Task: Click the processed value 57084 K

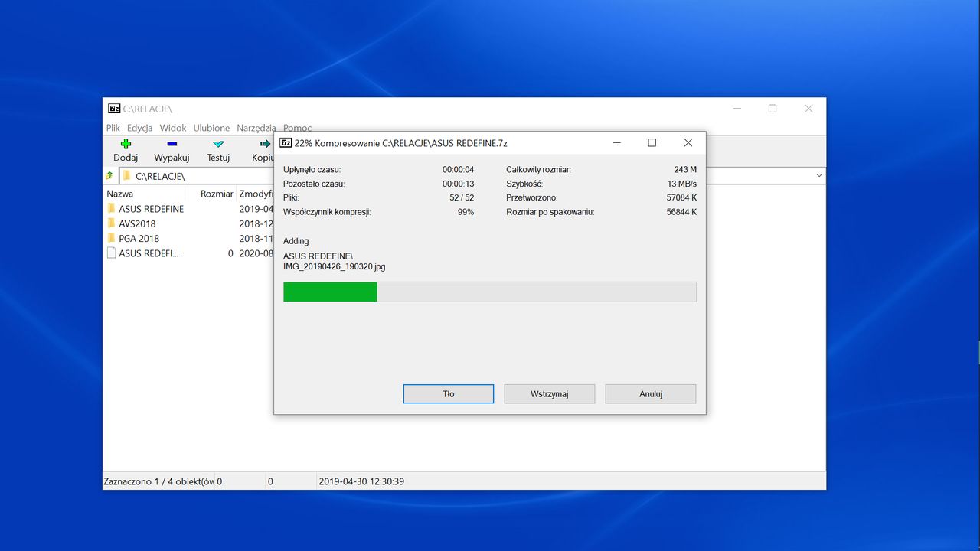Action: [681, 197]
